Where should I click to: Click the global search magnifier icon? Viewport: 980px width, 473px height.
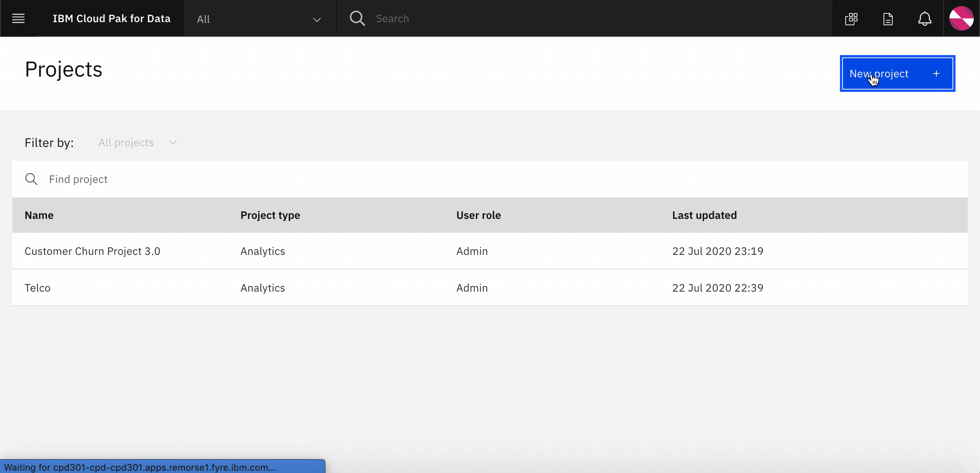tap(357, 18)
